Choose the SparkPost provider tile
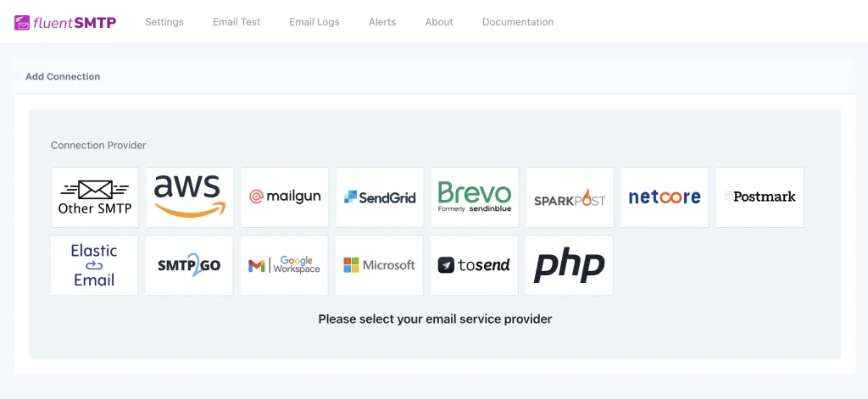Viewport: 868px width, 399px height. coord(570,197)
